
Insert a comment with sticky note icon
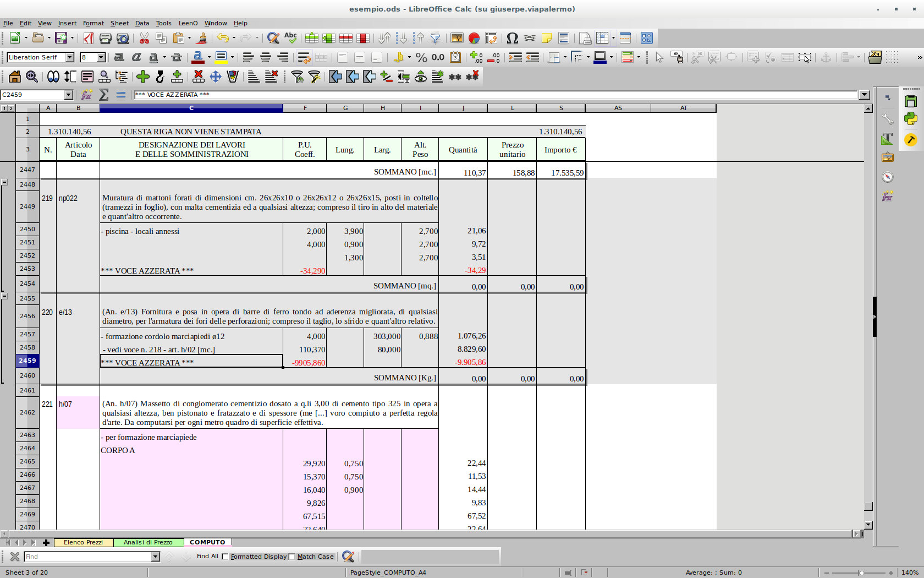(547, 38)
